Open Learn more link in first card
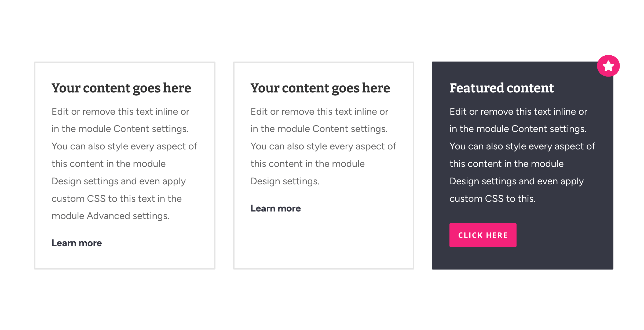The width and height of the screenshot is (644, 330). 77,243
